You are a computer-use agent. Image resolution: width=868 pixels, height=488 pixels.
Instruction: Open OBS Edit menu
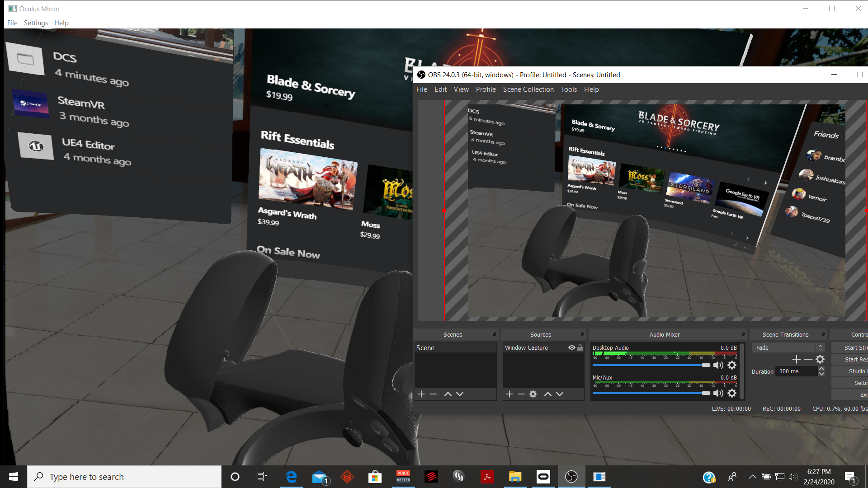[440, 89]
